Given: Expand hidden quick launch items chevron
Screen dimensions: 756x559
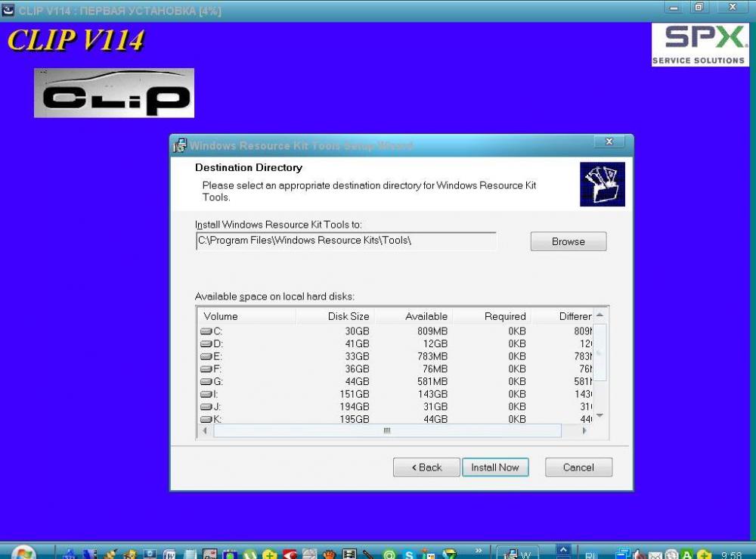Looking at the screenshot, I should coord(479,551).
